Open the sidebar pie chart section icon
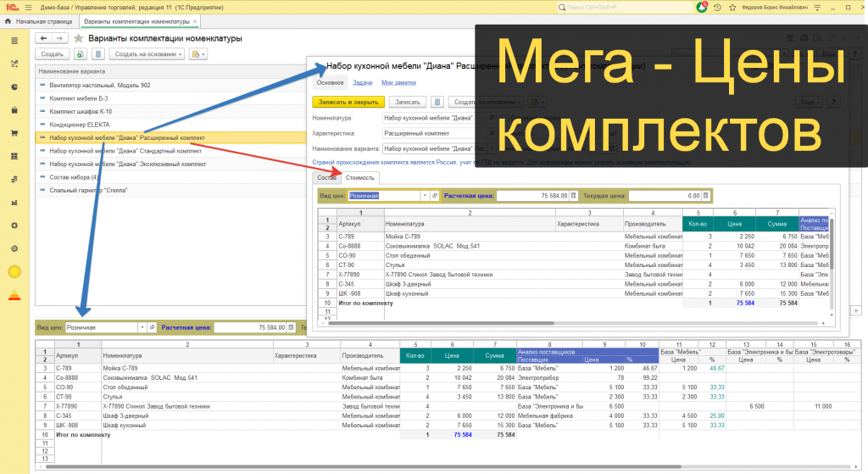Screen dimensions: 868x474 pyautogui.click(x=14, y=87)
